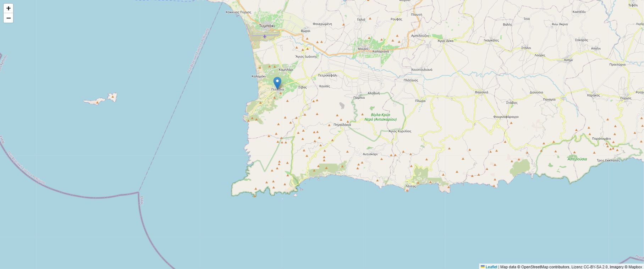The height and width of the screenshot is (269, 644).
Task: Click the airport icon near Τυμπάκι
Action: [x=265, y=36]
